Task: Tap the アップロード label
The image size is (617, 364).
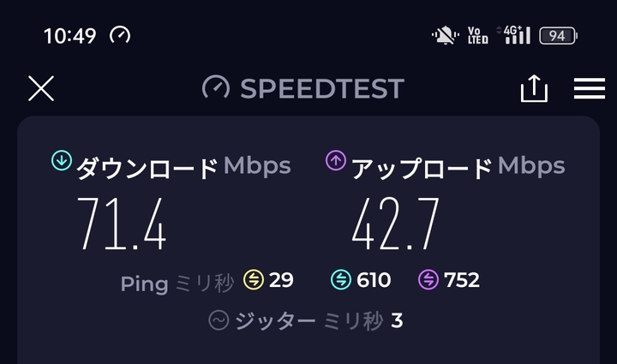Action: click(422, 167)
